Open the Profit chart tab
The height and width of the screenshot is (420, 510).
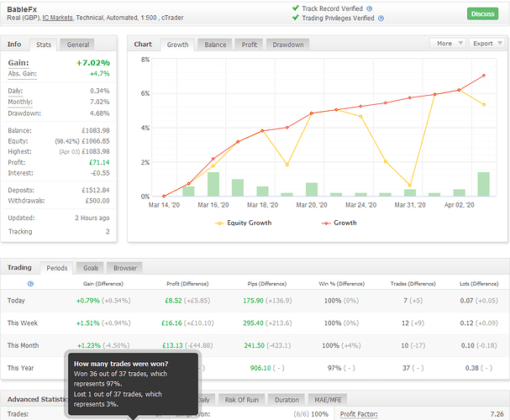(250, 45)
